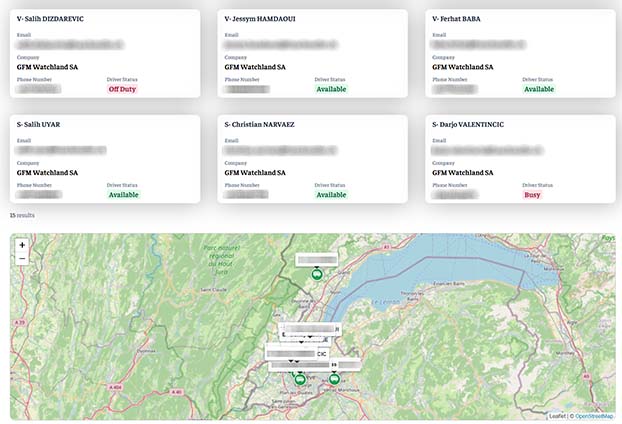Viewport: 622px width, 424px height.
Task: Click the blurred popup above the northern vehicle marker
Action: click(317, 260)
